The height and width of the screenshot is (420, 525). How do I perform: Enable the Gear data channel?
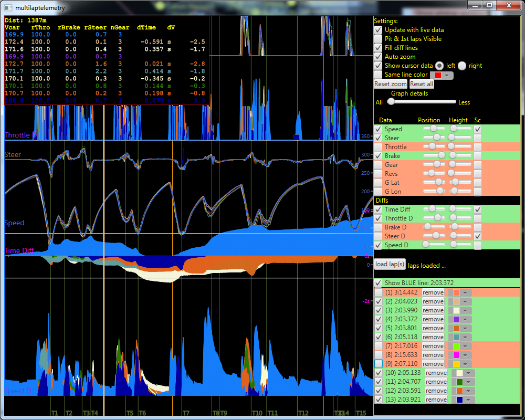click(377, 164)
